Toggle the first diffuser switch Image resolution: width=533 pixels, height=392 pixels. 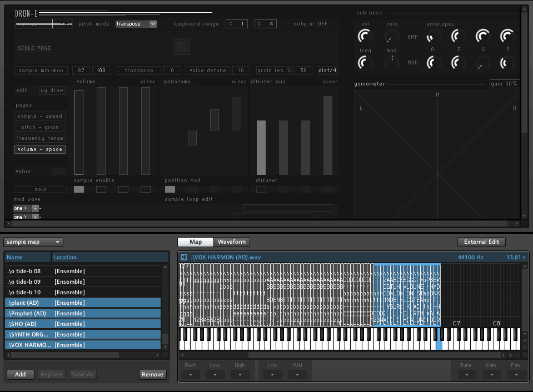click(x=261, y=189)
